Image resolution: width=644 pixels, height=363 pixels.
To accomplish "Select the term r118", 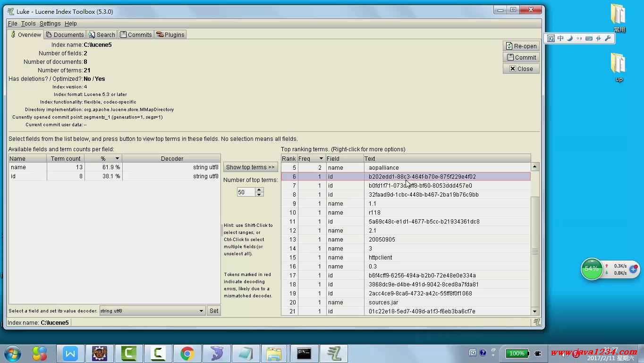I will 406,212.
